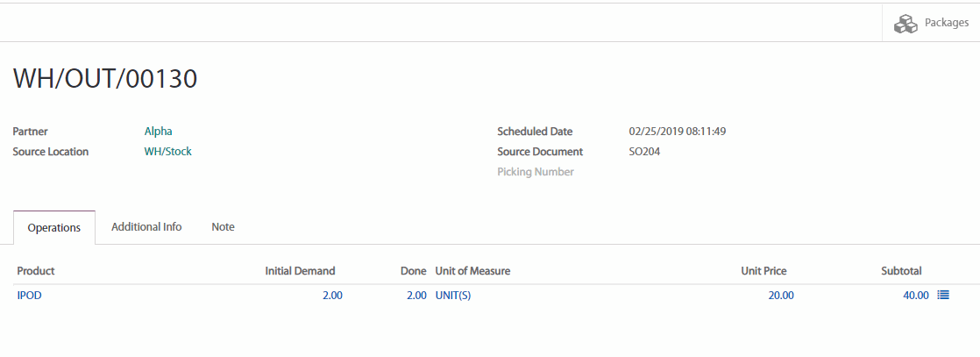Image resolution: width=980 pixels, height=357 pixels.
Task: Sort by the Done column header
Action: coord(413,271)
